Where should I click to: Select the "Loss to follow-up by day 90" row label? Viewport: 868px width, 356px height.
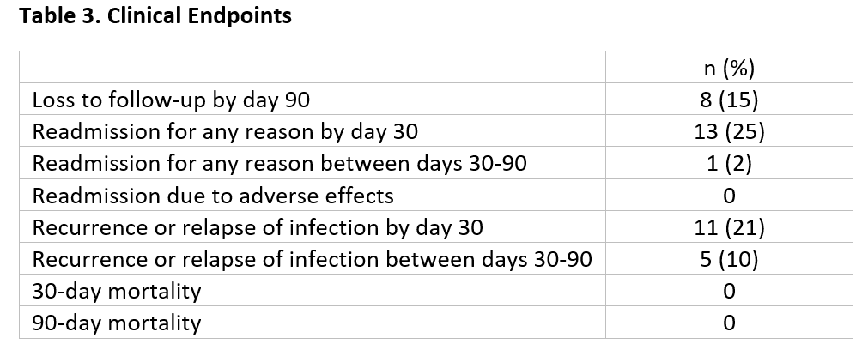tap(171, 100)
